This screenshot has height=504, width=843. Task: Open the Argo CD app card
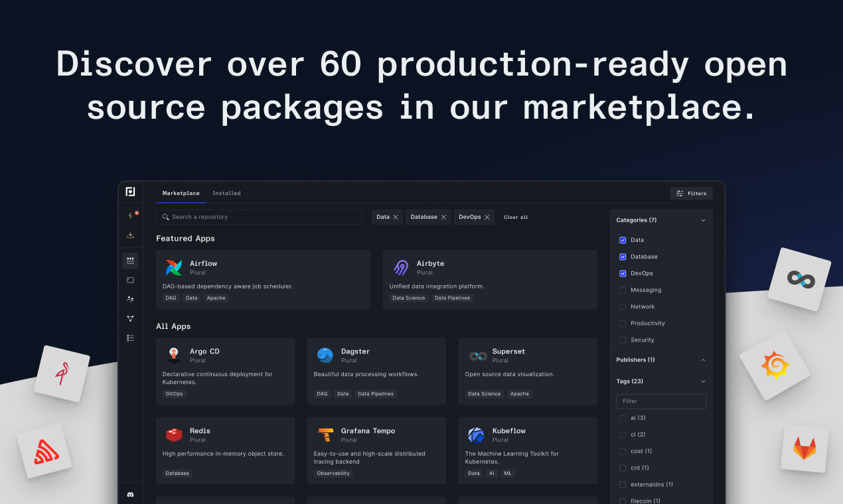(225, 371)
